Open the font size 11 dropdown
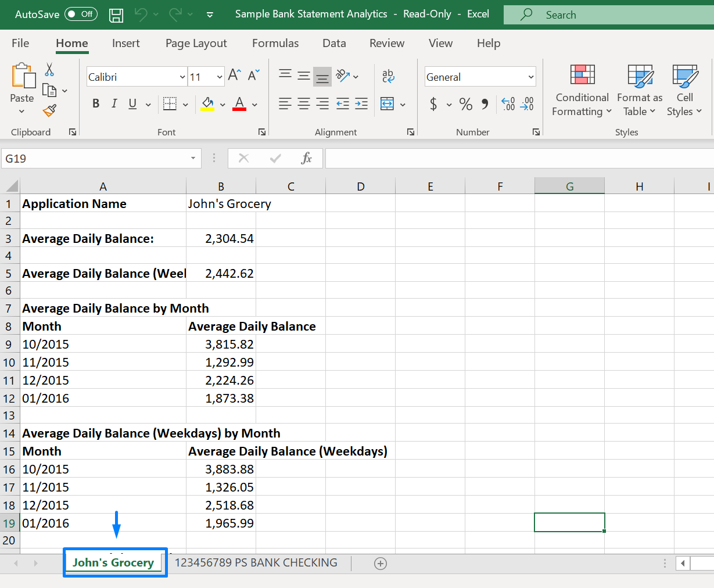The width and height of the screenshot is (714, 588). pyautogui.click(x=220, y=77)
